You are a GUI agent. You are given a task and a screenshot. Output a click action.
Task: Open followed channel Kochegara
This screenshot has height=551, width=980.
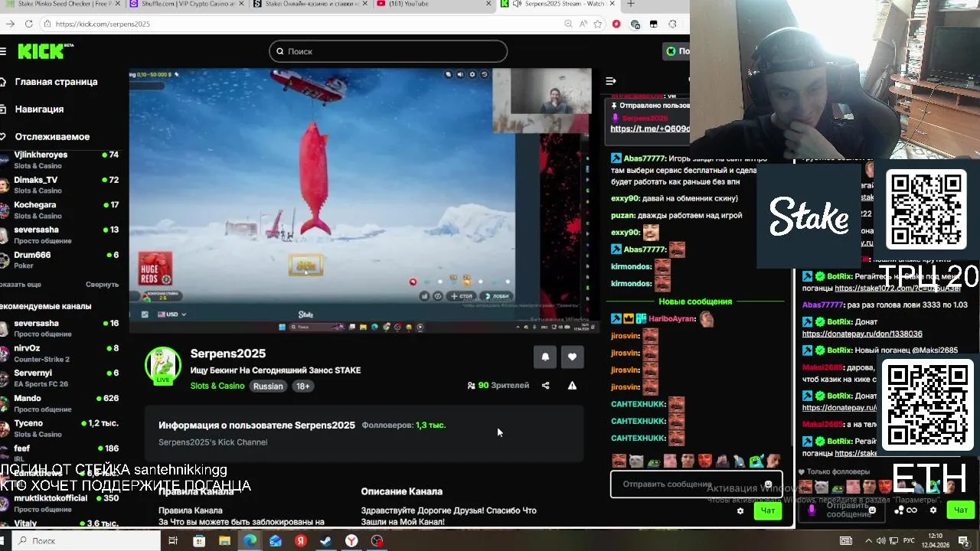[61, 210]
